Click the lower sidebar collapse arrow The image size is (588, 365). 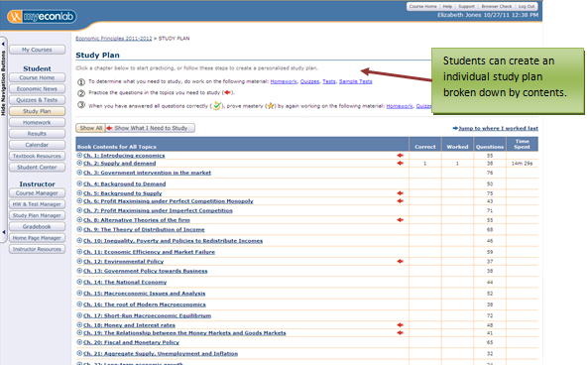coord(3,232)
